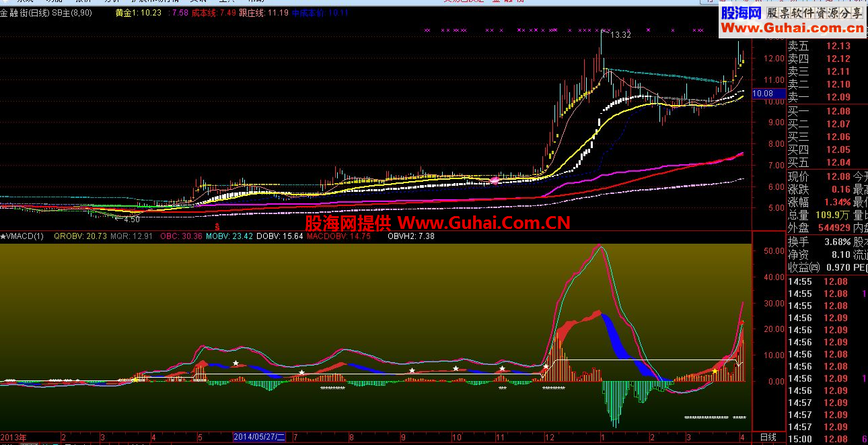Click the MQR: 12.91 value

pos(131,236)
